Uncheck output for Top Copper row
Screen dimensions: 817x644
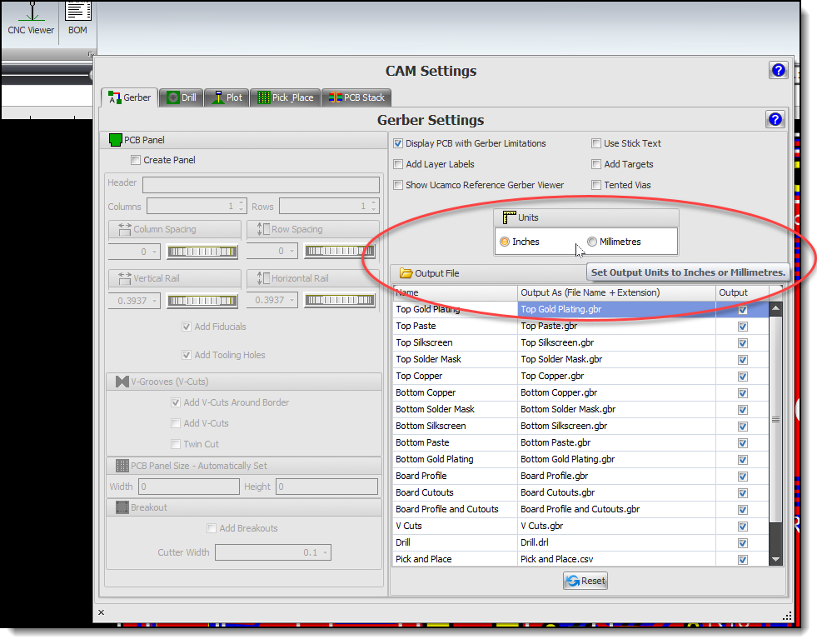(x=742, y=376)
